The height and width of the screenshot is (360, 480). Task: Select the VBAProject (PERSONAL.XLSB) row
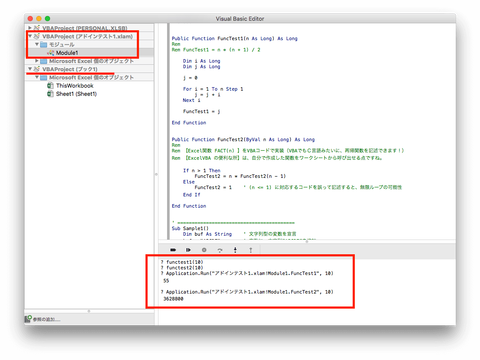click(89, 28)
